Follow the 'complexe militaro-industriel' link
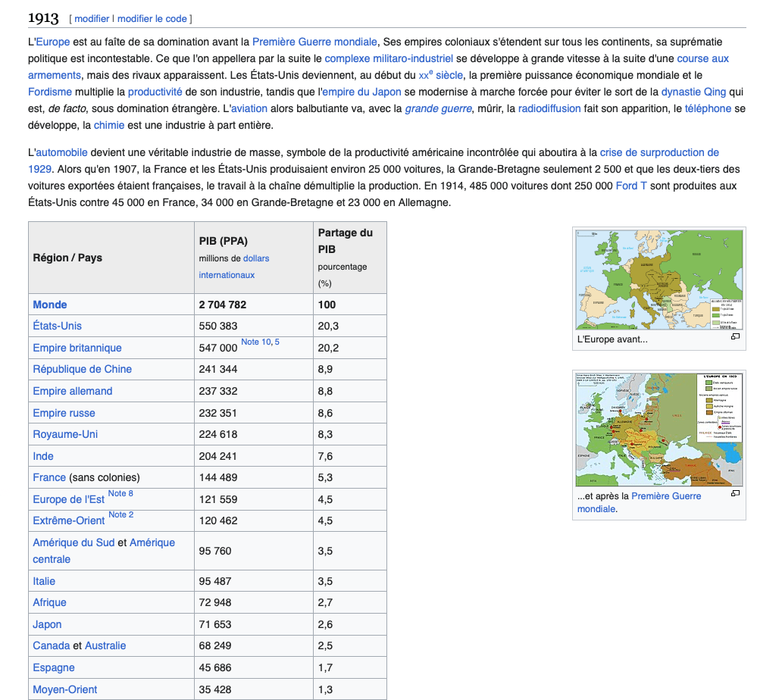The image size is (782, 700). point(389,58)
